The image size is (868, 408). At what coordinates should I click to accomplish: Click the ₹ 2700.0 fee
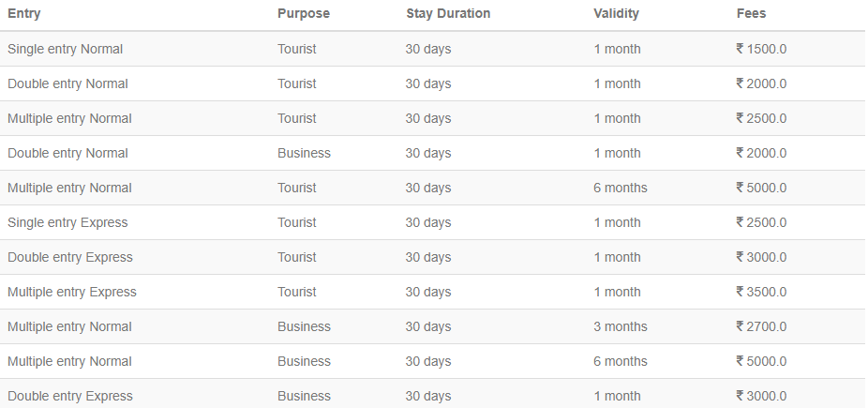click(x=761, y=326)
